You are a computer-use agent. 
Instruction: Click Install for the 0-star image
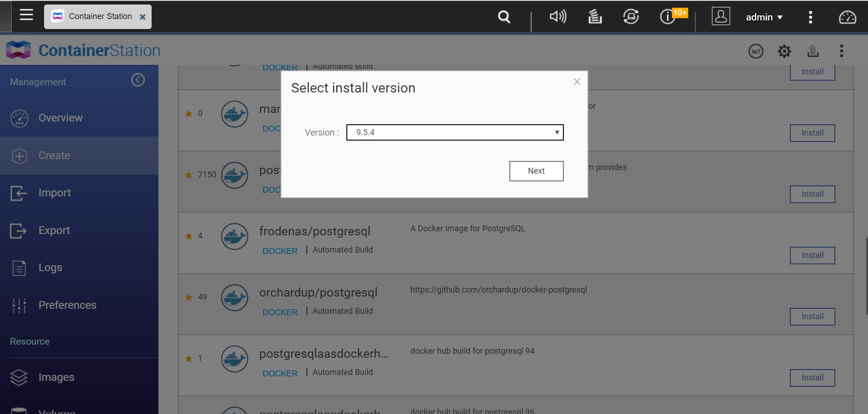812,133
